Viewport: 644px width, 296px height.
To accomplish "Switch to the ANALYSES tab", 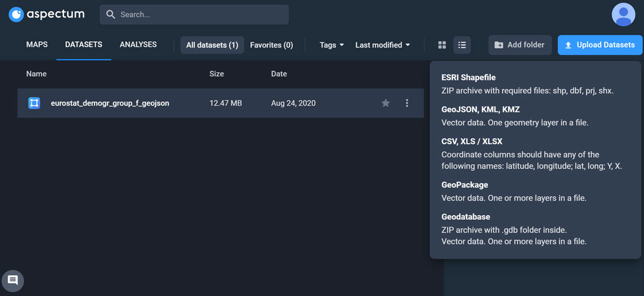I will point(138,45).
